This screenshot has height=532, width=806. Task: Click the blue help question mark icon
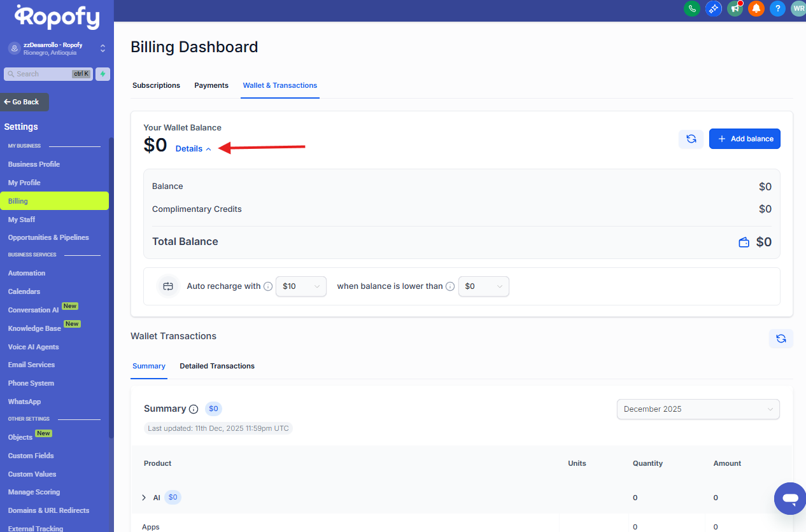(x=777, y=9)
